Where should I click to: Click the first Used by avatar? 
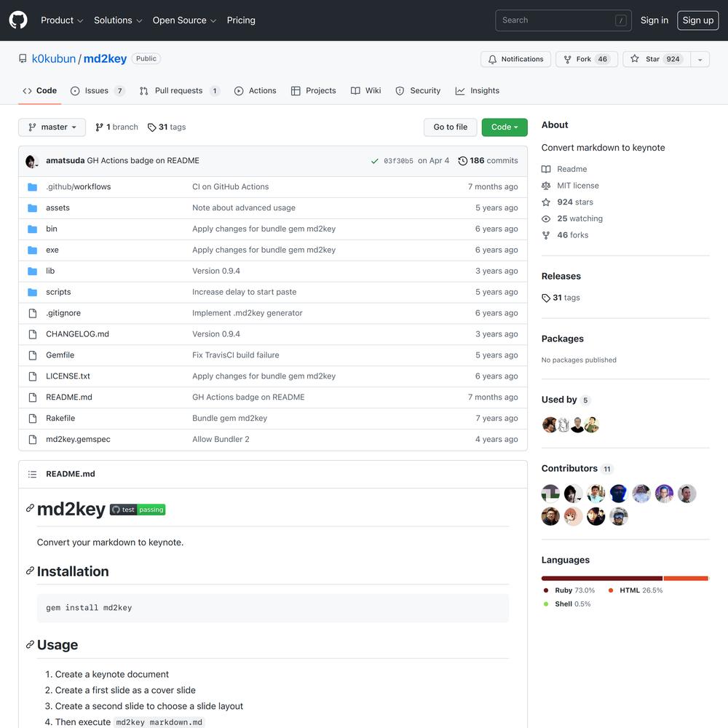click(x=549, y=424)
